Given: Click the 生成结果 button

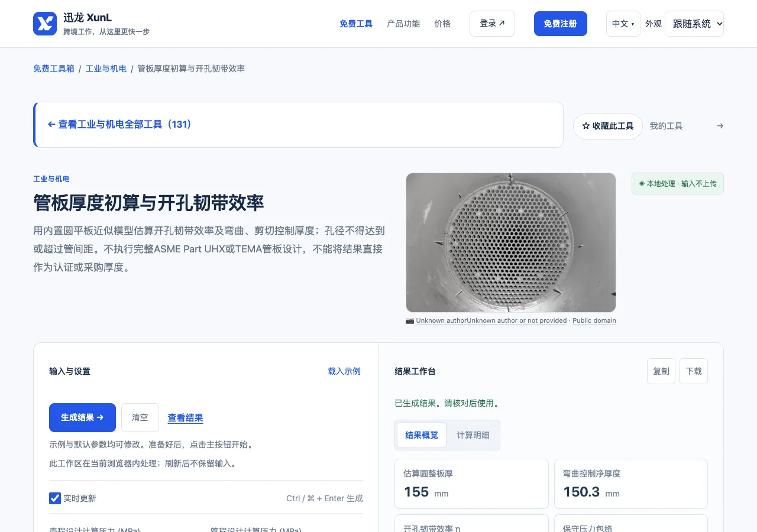Looking at the screenshot, I should pyautogui.click(x=82, y=417).
